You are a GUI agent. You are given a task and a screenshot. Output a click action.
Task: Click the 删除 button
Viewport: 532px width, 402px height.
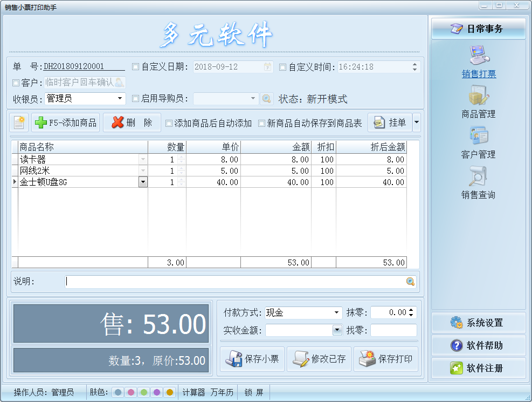(x=132, y=122)
